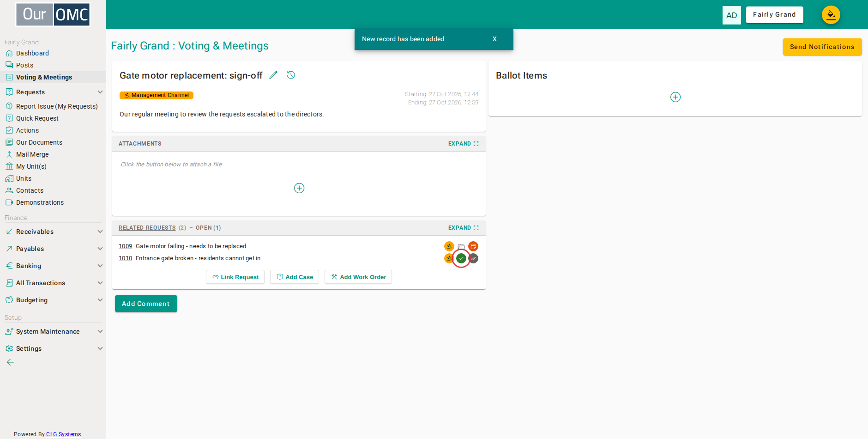Screen dimensions: 868x439
Task: Click the Send Notifications button
Action: tap(822, 47)
